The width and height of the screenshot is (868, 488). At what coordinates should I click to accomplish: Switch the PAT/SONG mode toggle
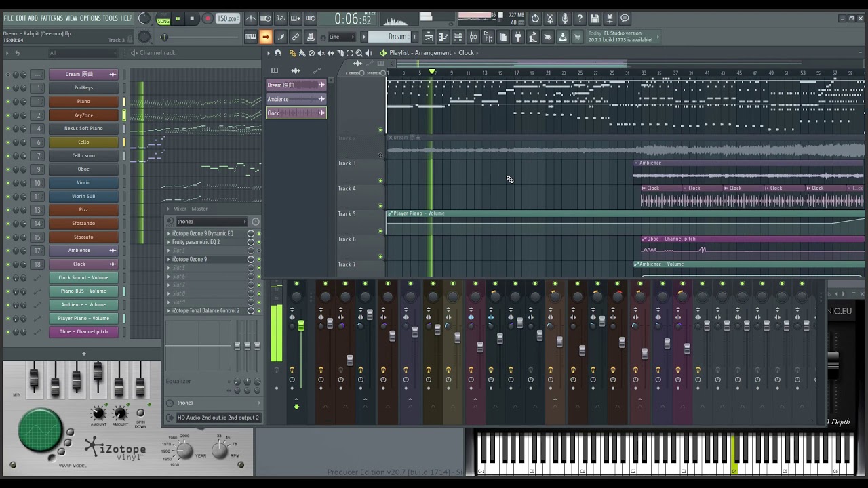(x=163, y=19)
